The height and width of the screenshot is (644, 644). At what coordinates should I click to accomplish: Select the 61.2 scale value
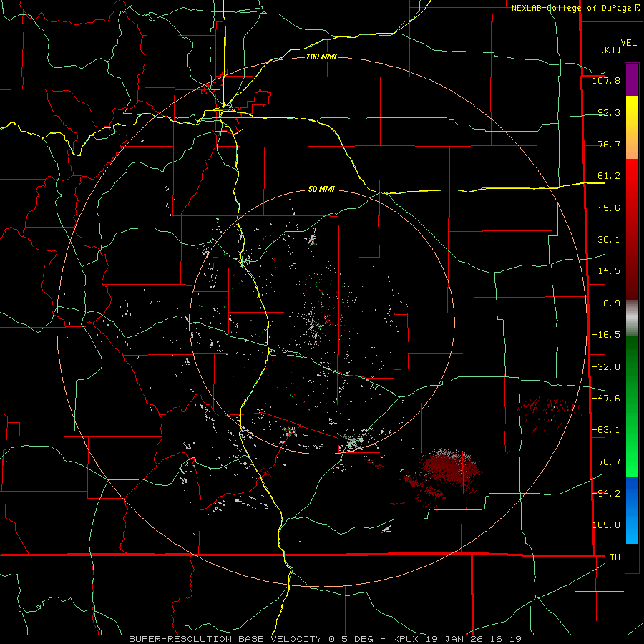[609, 176]
